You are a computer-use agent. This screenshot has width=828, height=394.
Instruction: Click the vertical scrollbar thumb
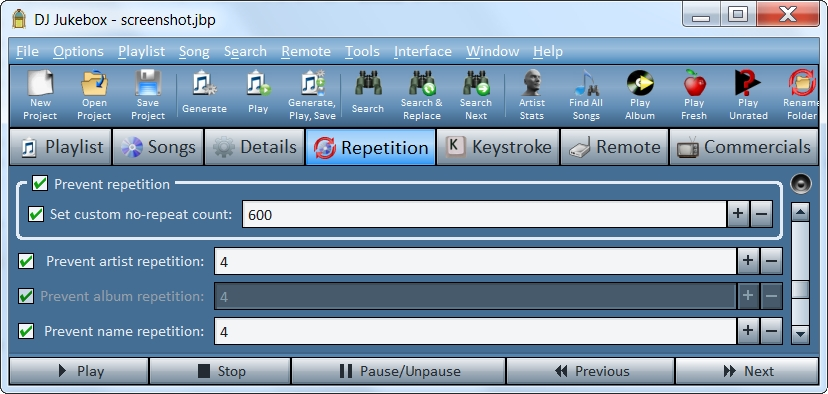[801, 289]
